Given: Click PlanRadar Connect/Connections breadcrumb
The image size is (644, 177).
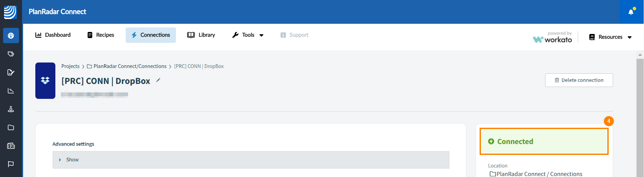Looking at the screenshot, I should [x=127, y=66].
